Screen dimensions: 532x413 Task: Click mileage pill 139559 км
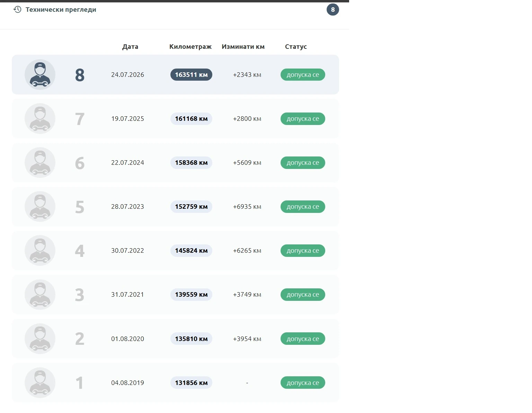[191, 294]
